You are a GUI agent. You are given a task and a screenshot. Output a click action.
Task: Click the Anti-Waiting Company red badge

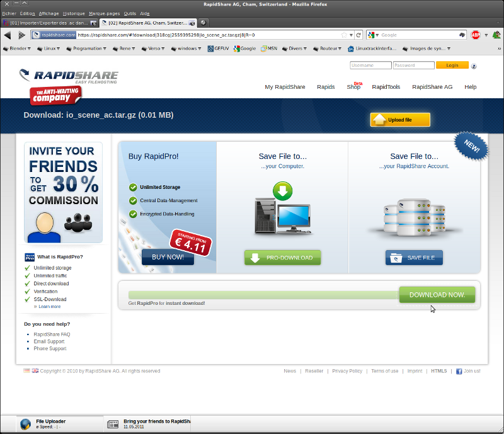(55, 96)
